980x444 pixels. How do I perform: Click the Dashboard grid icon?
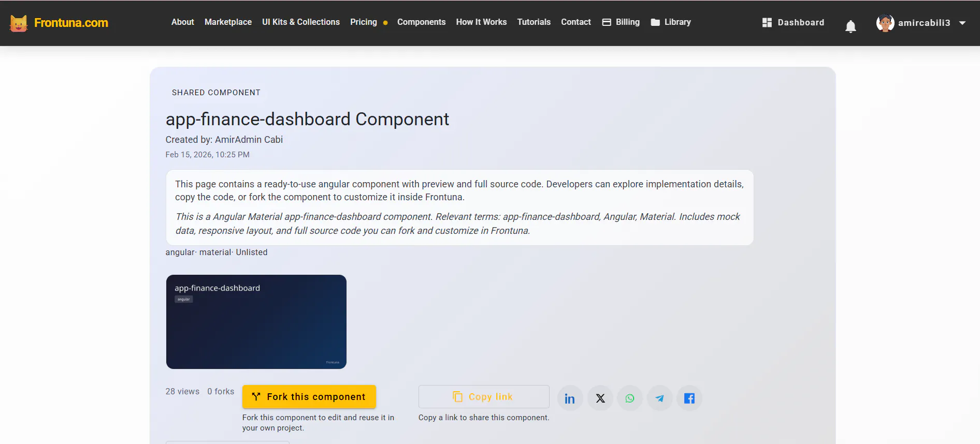767,23
